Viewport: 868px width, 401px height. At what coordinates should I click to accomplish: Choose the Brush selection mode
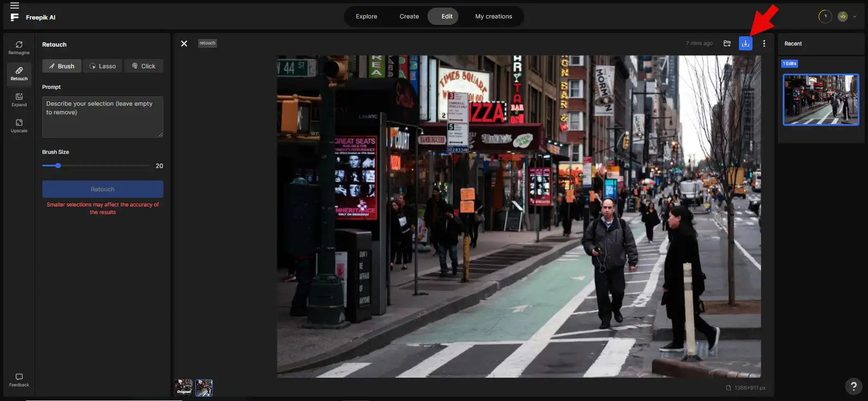pos(62,66)
